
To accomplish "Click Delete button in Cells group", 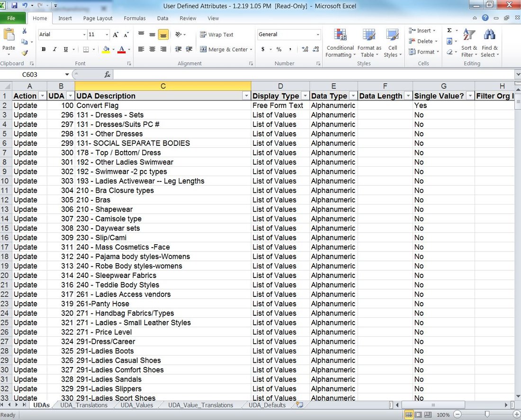I will click(x=423, y=41).
